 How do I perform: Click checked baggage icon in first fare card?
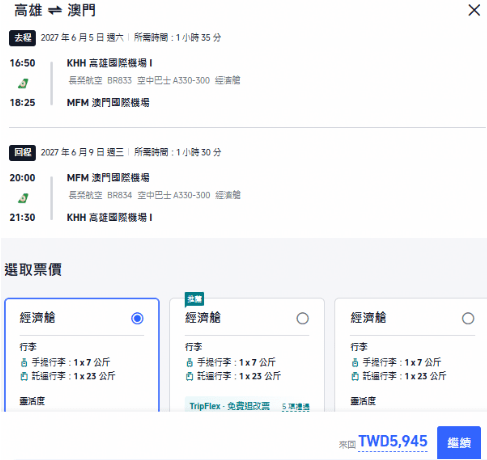(x=24, y=376)
